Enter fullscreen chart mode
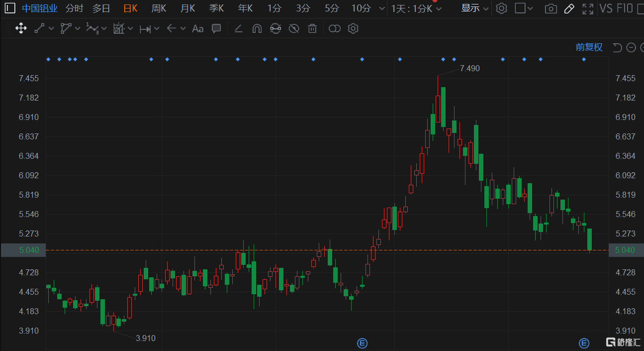Screen dimensions: 644x351 pyautogui.click(x=588, y=8)
